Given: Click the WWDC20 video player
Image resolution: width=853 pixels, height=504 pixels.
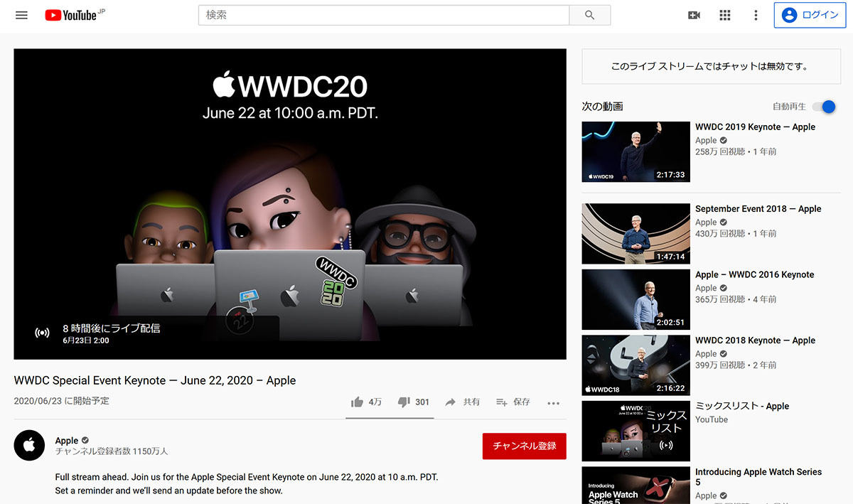Looking at the screenshot, I should pyautogui.click(x=290, y=204).
